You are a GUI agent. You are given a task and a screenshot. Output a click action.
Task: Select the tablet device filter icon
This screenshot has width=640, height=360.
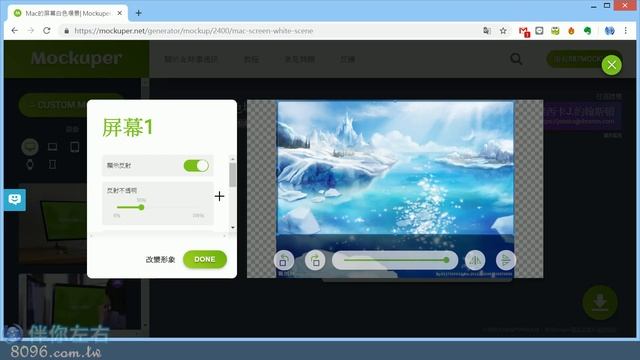75,147
